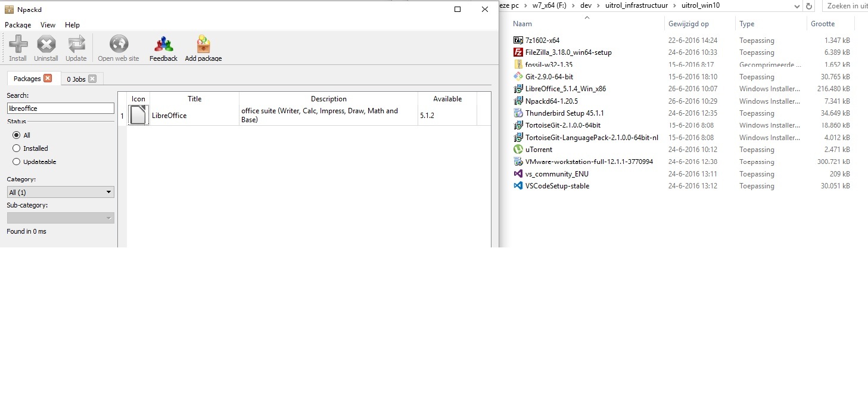Select the file named VSCodeSetup-stable
Image resolution: width=868 pixels, height=403 pixels.
pyautogui.click(x=557, y=186)
